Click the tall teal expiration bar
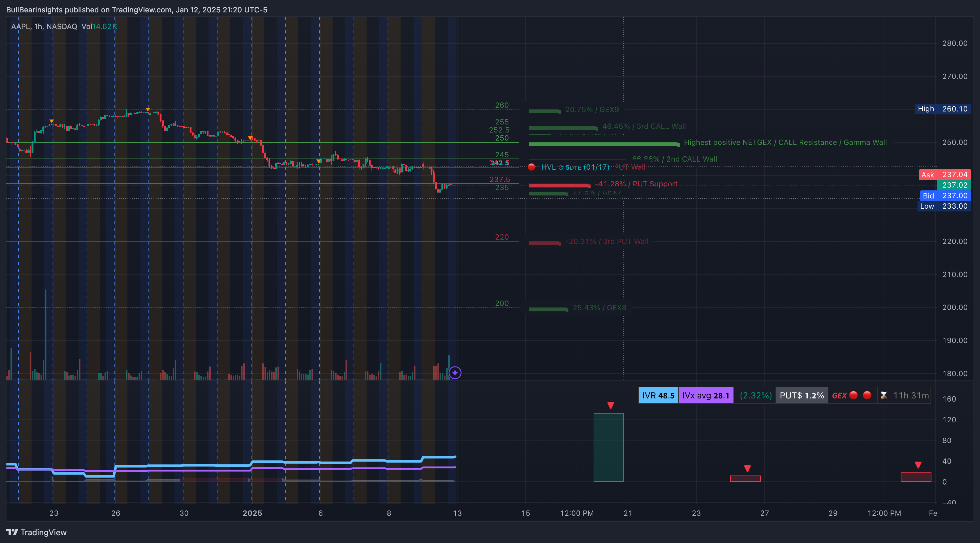The height and width of the screenshot is (543, 980). coord(609,447)
